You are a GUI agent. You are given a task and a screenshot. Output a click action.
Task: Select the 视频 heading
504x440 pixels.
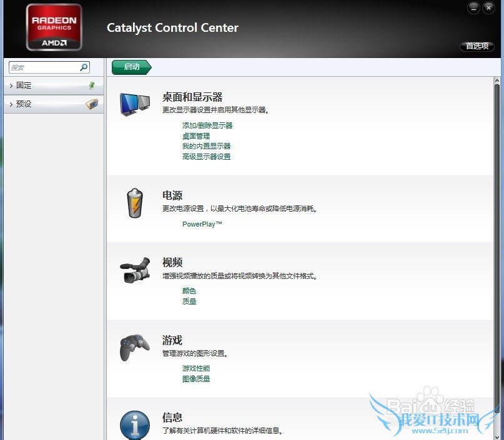pos(172,262)
